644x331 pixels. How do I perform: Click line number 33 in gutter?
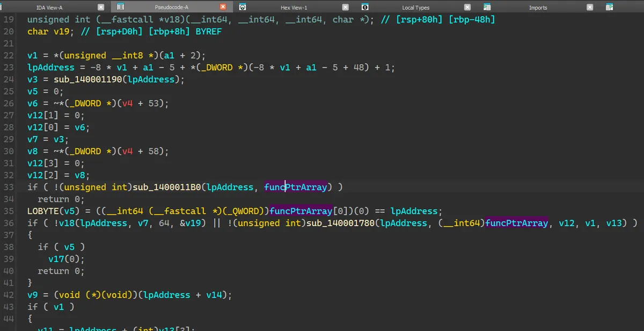tap(10, 187)
